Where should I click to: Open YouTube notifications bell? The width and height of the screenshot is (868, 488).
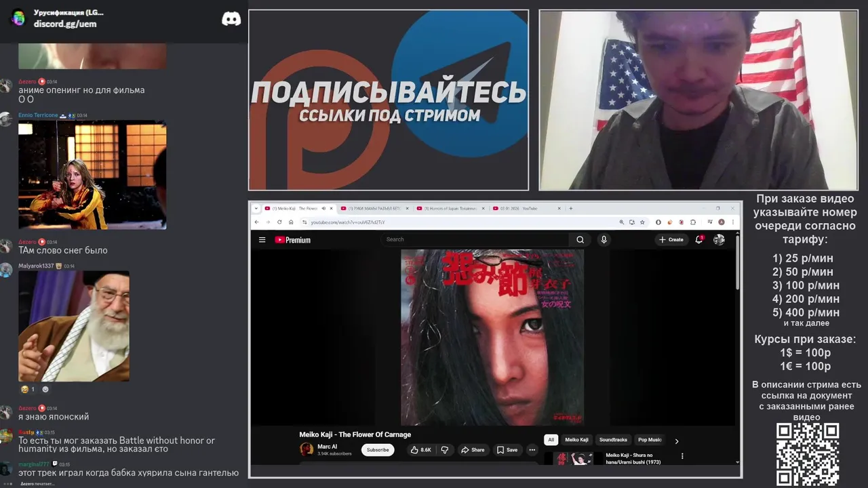click(699, 239)
